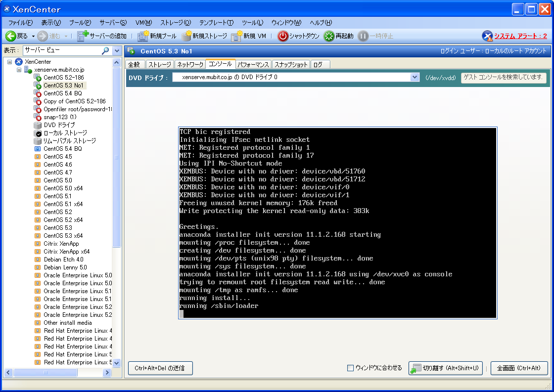The width and height of the screenshot is (554, 392).
Task: Select Openfiler VM icon in tree
Action: (x=38, y=109)
